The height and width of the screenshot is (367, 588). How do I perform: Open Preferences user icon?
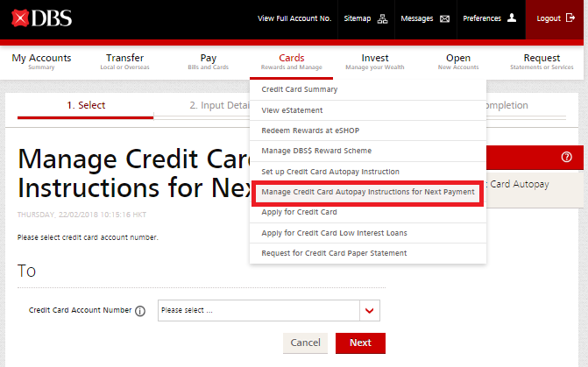click(x=512, y=18)
